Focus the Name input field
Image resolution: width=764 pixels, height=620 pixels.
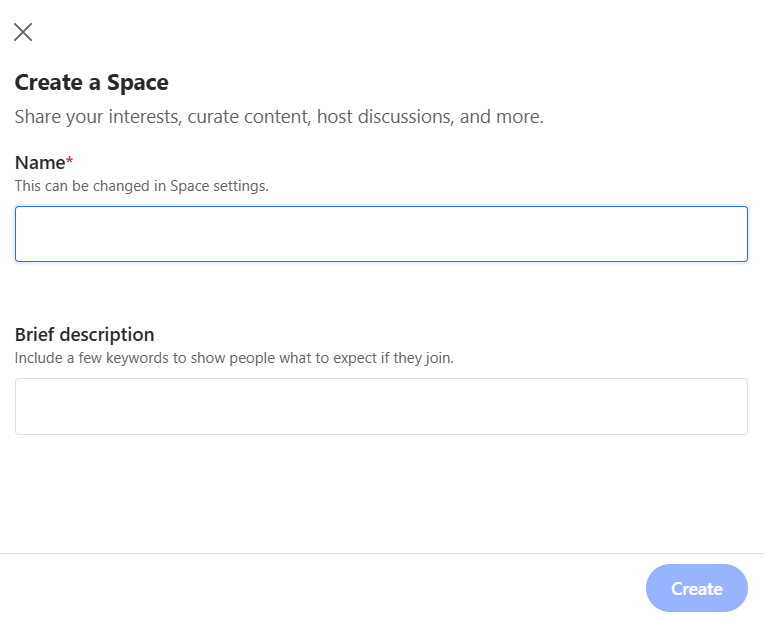coord(381,234)
